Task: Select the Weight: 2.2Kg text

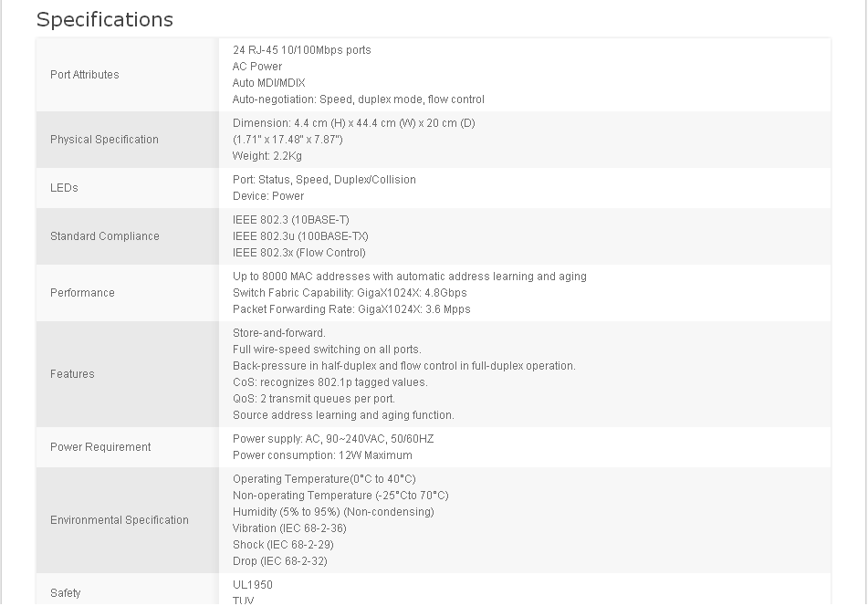Action: tap(267, 156)
